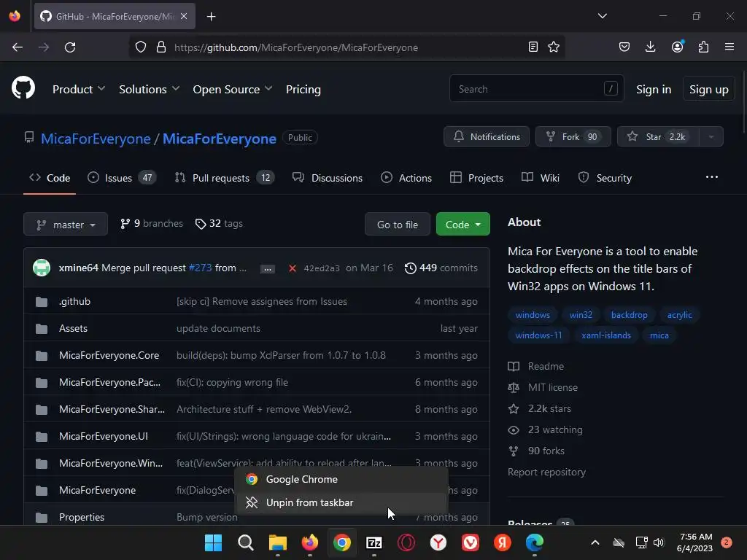Click the Sign up button
This screenshot has width=747, height=560.
[x=708, y=89]
